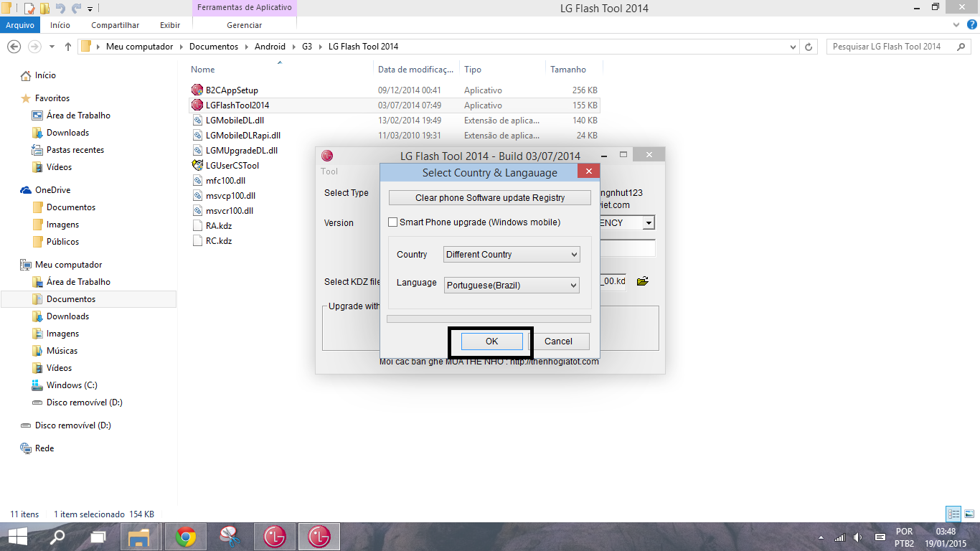Viewport: 980px width, 551px height.
Task: Open the Compartilhar ribbon tab
Action: pyautogui.click(x=116, y=25)
